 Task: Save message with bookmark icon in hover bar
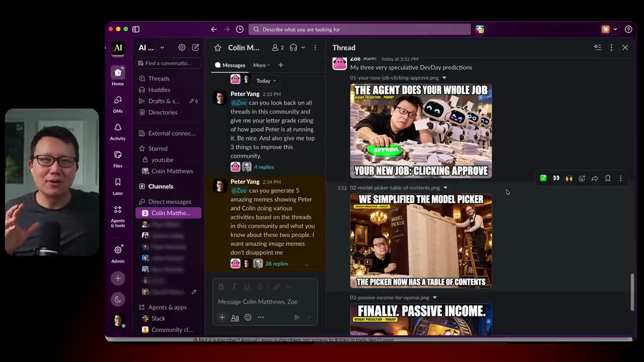[x=608, y=178]
